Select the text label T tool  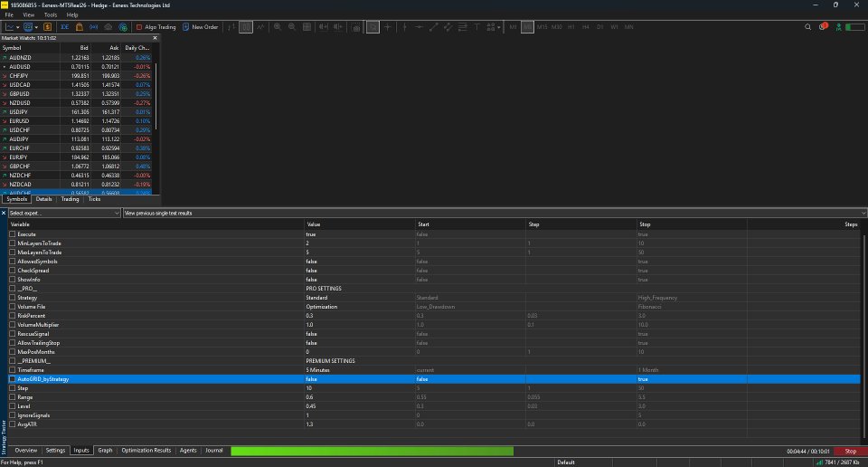click(476, 26)
